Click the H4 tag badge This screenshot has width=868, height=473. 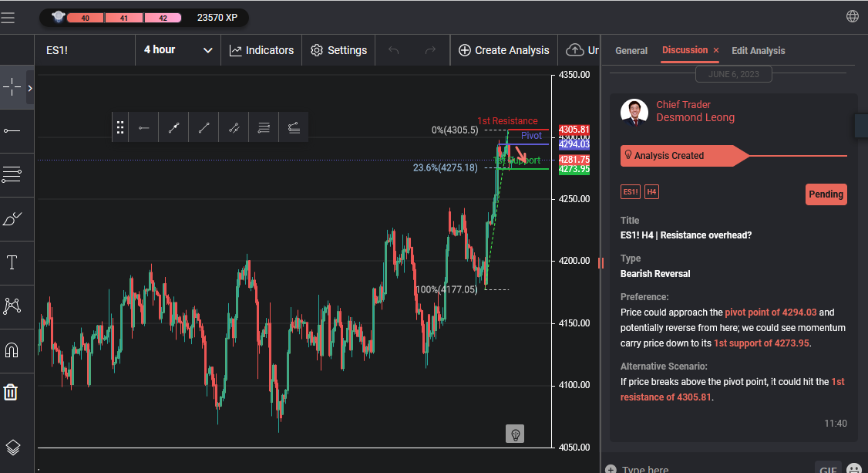coord(651,192)
